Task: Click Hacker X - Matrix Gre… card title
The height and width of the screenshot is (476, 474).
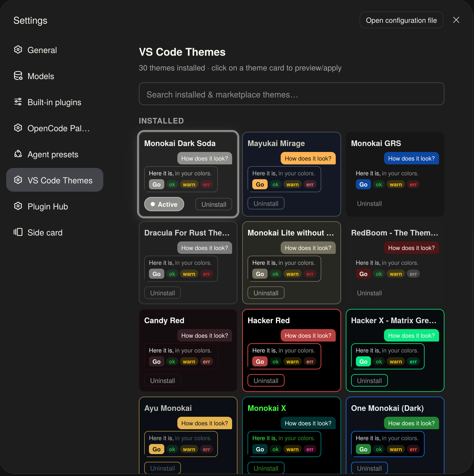Action: click(x=393, y=320)
